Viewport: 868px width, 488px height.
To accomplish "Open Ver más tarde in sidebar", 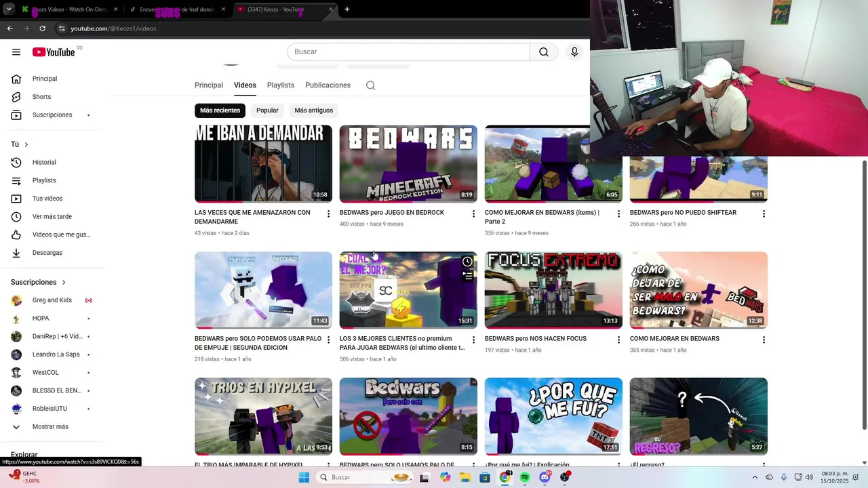I will click(52, 217).
